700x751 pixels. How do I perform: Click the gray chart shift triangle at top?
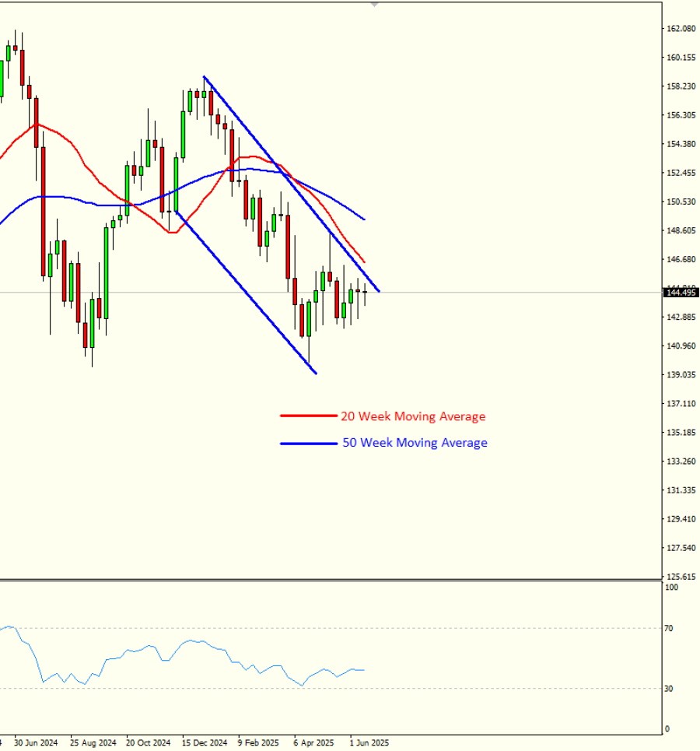tap(375, 5)
